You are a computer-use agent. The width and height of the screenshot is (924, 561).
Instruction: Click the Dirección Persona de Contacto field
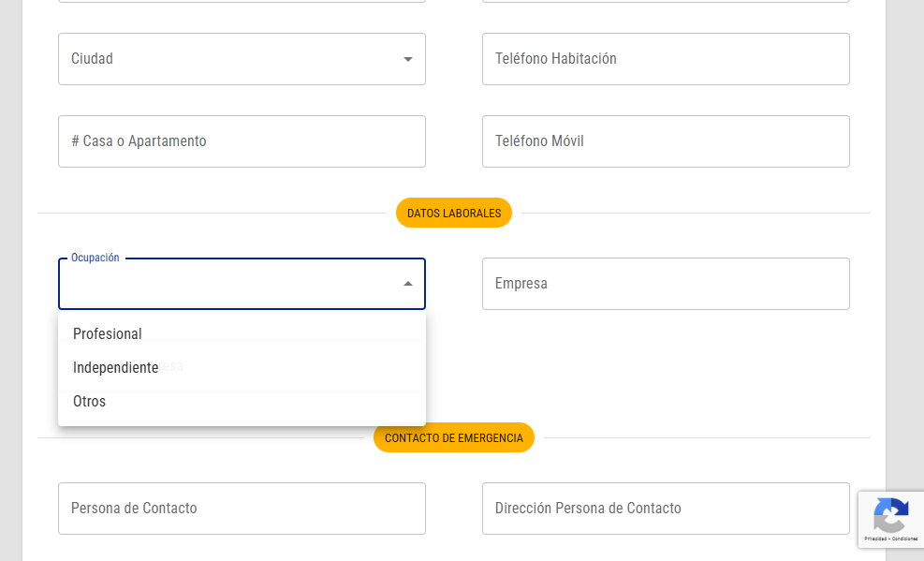(666, 509)
